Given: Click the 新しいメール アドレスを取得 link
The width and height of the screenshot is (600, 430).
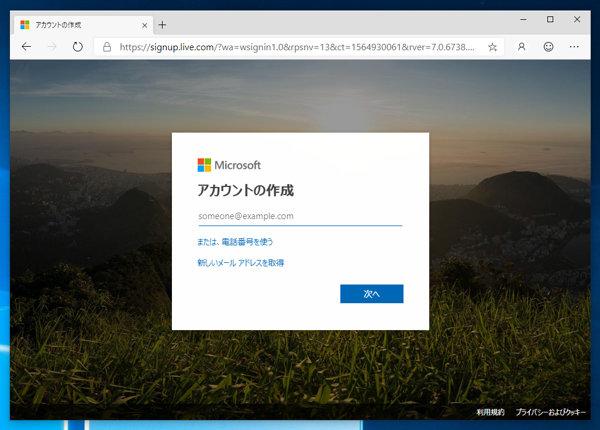Looking at the screenshot, I should point(241,263).
